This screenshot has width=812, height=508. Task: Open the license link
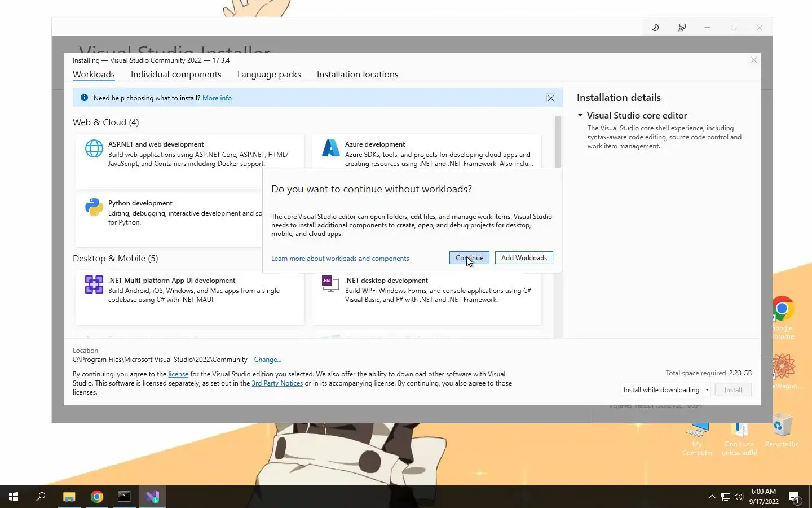click(178, 374)
